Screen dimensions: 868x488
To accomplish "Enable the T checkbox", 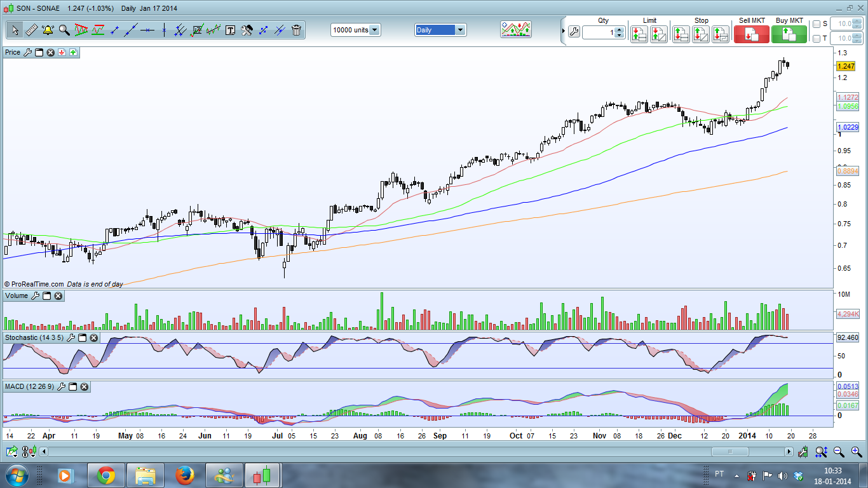I will tap(817, 39).
